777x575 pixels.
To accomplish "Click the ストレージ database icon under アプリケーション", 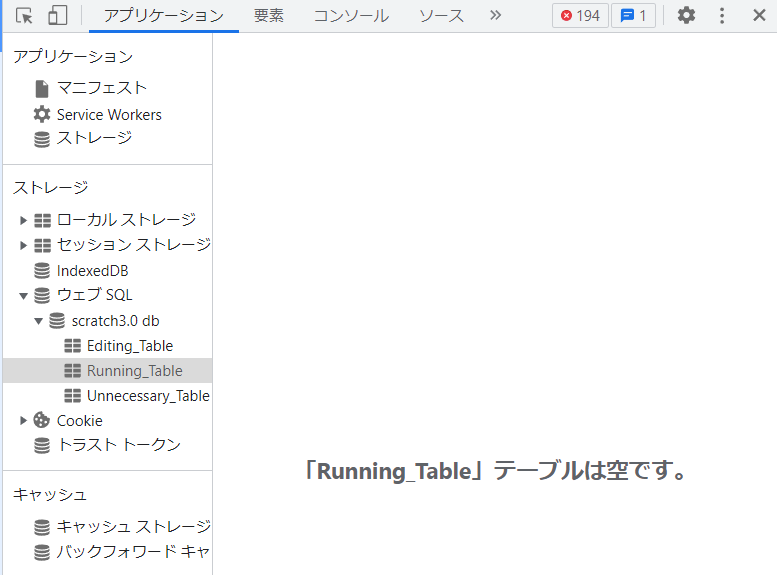I will (42, 139).
